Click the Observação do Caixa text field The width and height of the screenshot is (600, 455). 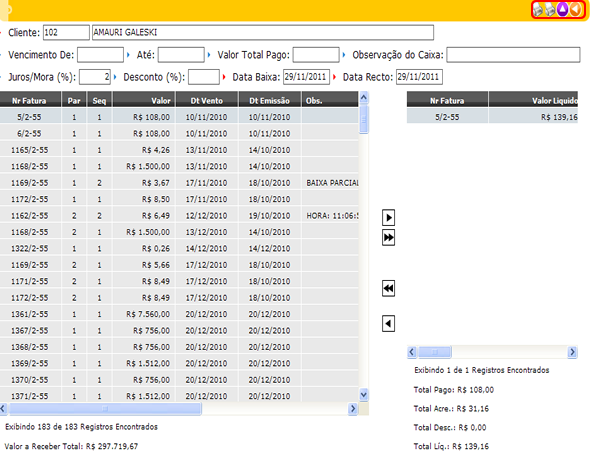pos(510,54)
